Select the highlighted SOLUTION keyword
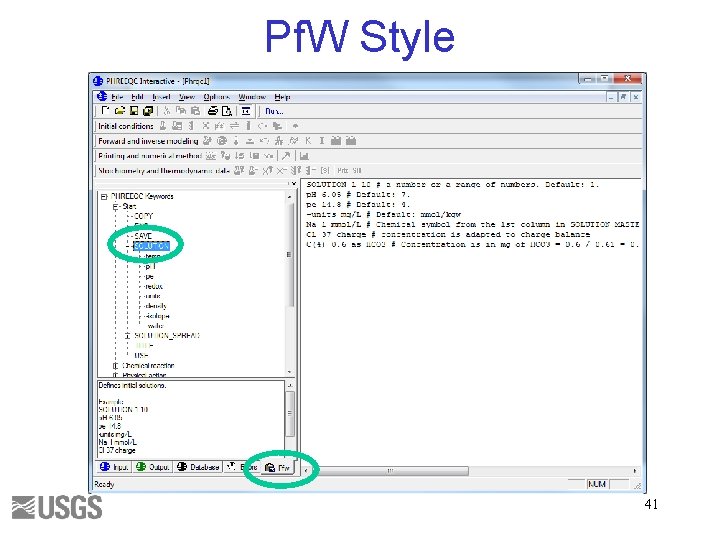720x540 pixels. 152,246
